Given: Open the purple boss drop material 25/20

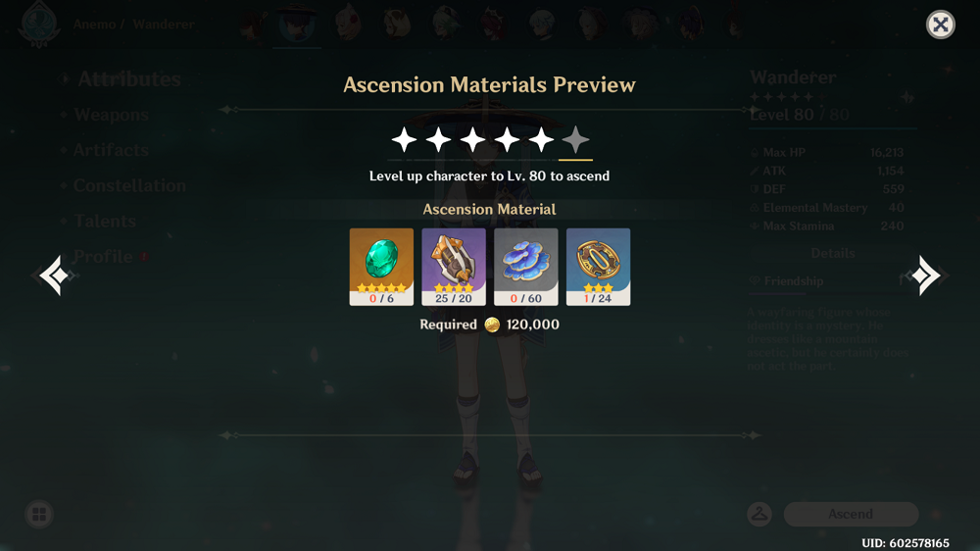Looking at the screenshot, I should (x=454, y=267).
